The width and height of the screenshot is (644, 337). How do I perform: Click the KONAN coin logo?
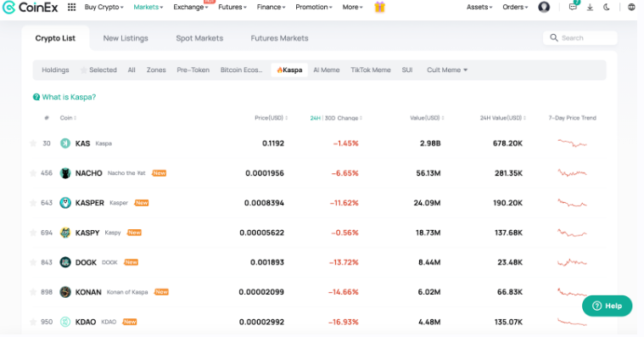click(x=65, y=292)
